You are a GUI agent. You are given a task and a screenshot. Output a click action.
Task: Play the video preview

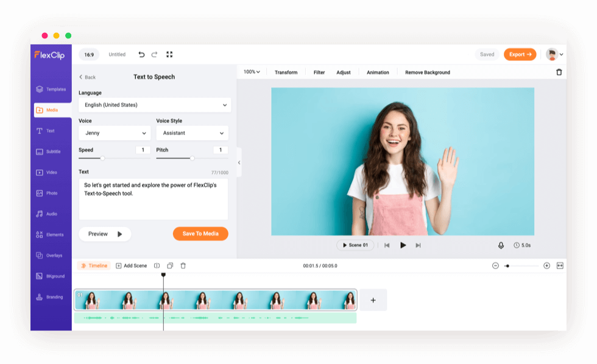point(403,245)
